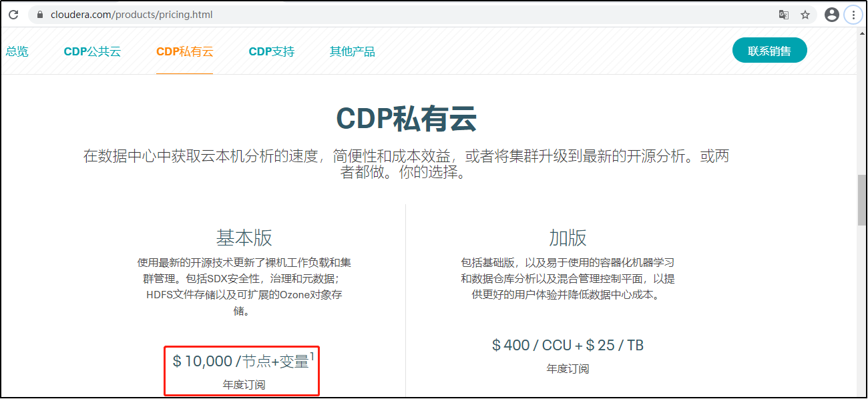Open the 其他产品 tab
868x399 pixels.
pyautogui.click(x=353, y=51)
